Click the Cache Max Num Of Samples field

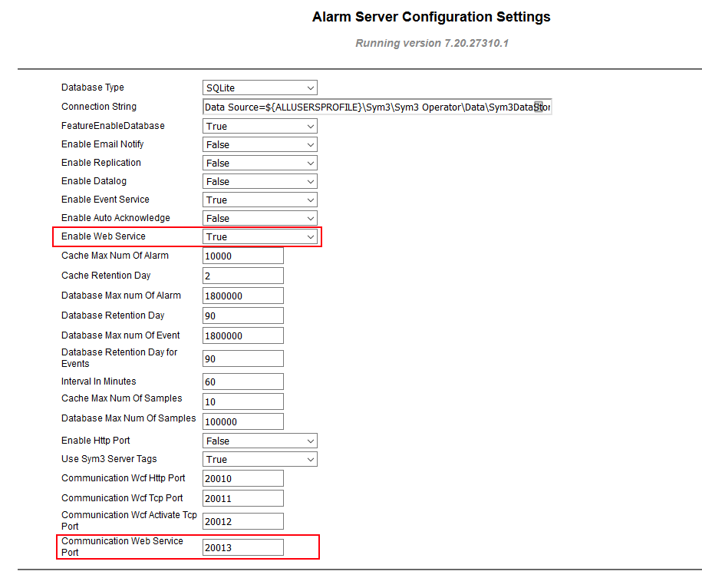pos(242,401)
